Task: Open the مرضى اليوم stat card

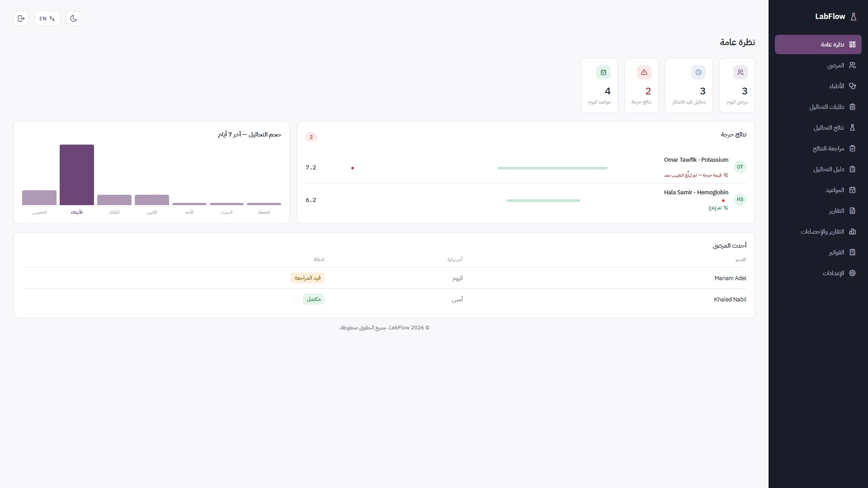Action: pos(737,85)
